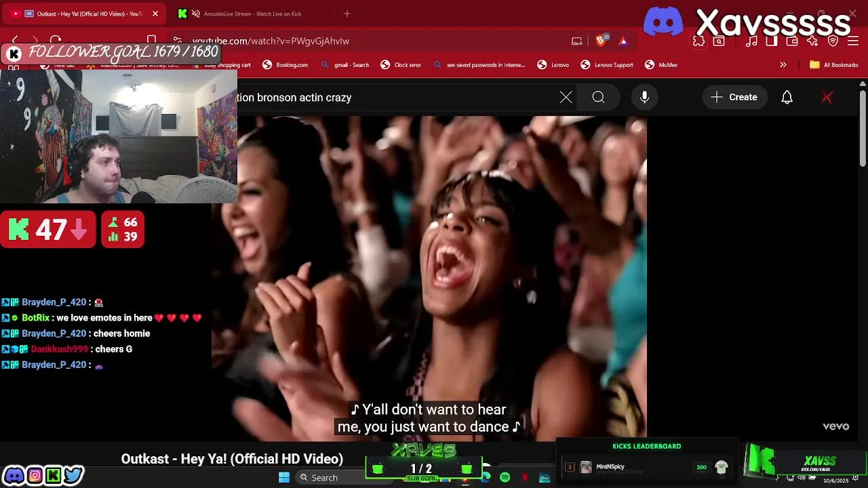The image size is (868, 488).
Task: Switch to the AnoobisLive Stream Kick tab
Action: point(252,14)
